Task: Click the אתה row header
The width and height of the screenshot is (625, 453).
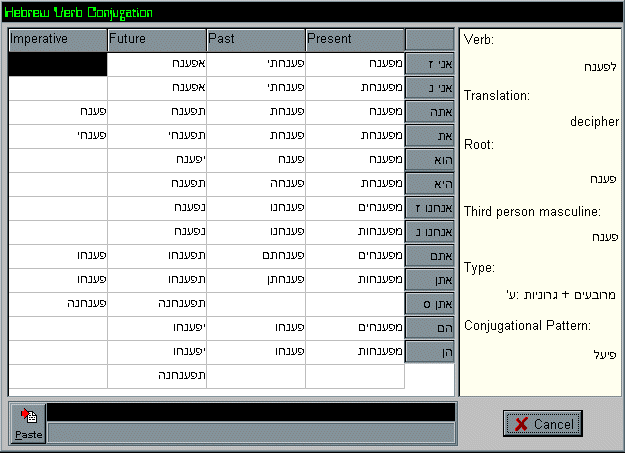Action: click(430, 112)
